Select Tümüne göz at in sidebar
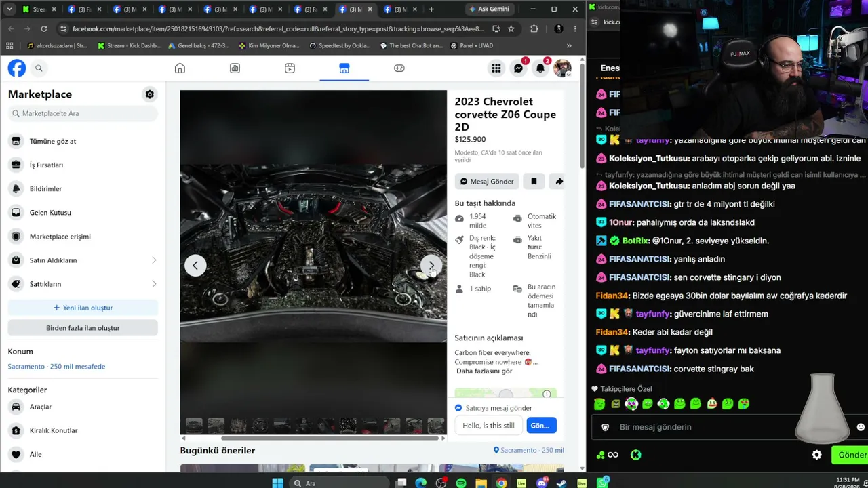Image resolution: width=868 pixels, height=488 pixels. click(83, 141)
